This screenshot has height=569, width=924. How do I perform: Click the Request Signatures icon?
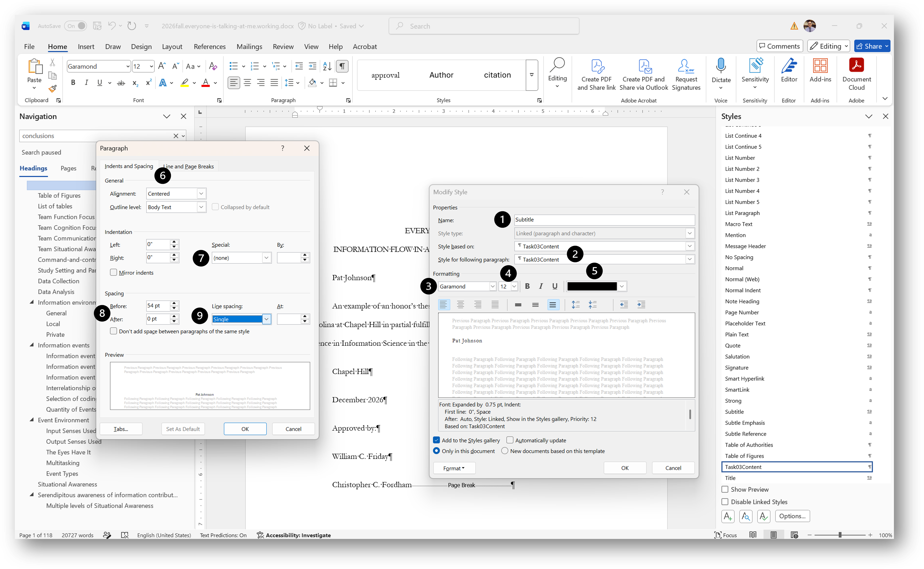pyautogui.click(x=686, y=74)
